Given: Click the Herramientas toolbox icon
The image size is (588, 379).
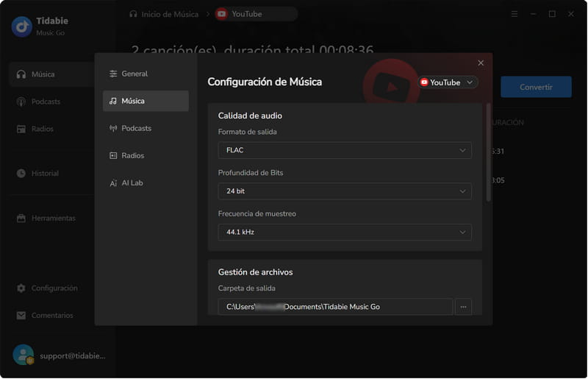Looking at the screenshot, I should point(21,218).
